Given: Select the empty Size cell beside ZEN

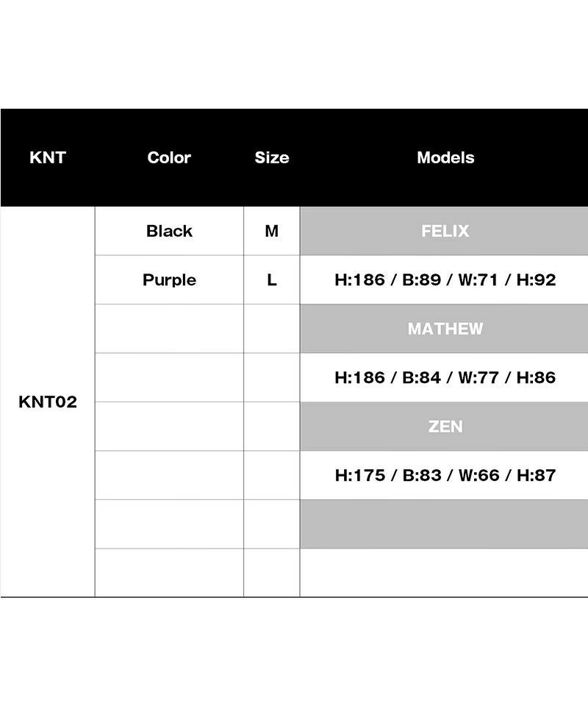Looking at the screenshot, I should tap(272, 427).
